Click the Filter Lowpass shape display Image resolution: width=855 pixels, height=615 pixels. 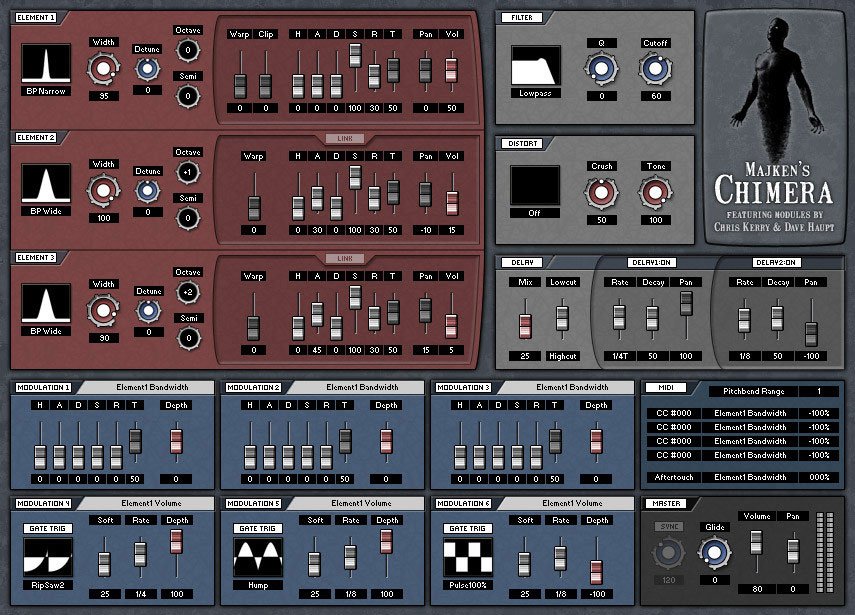(x=535, y=65)
